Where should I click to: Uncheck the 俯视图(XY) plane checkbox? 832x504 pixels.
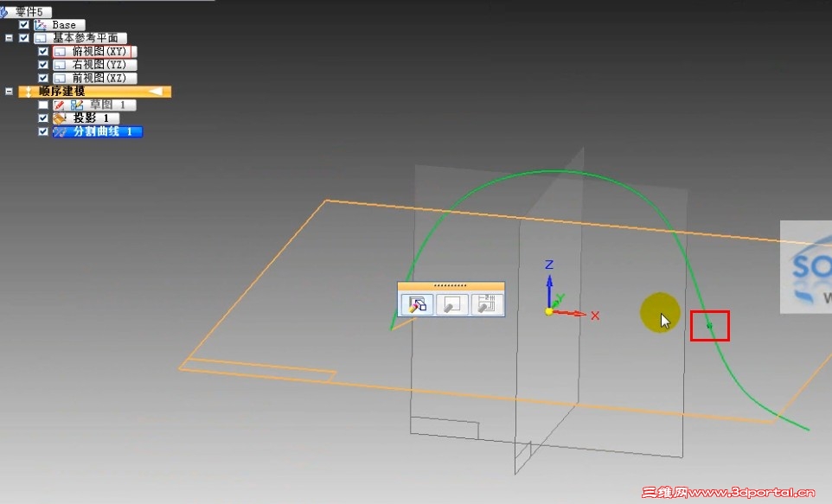tap(43, 52)
